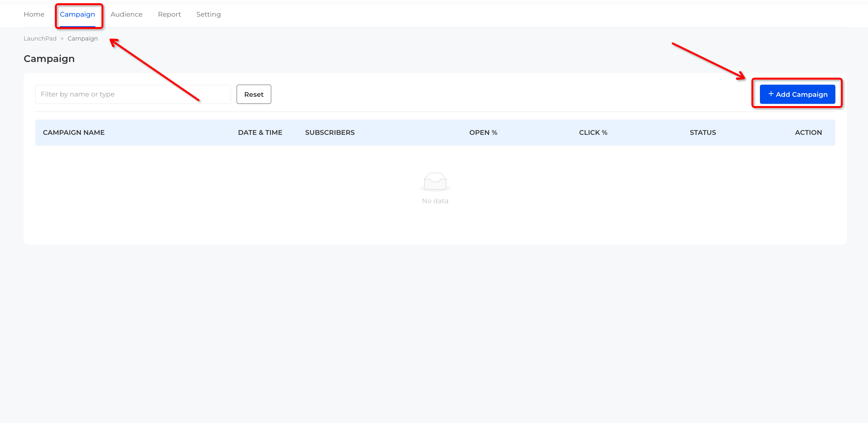The image size is (868, 423).
Task: Click the STATUS column header
Action: (703, 133)
